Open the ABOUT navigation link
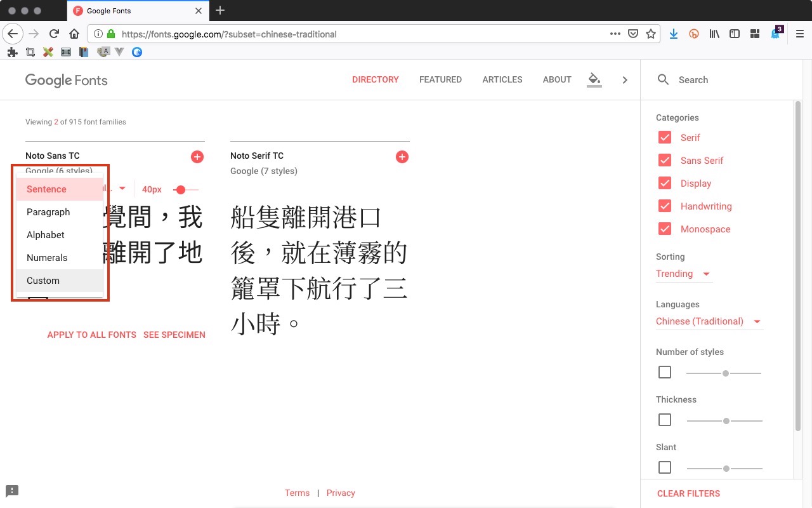 557,79
